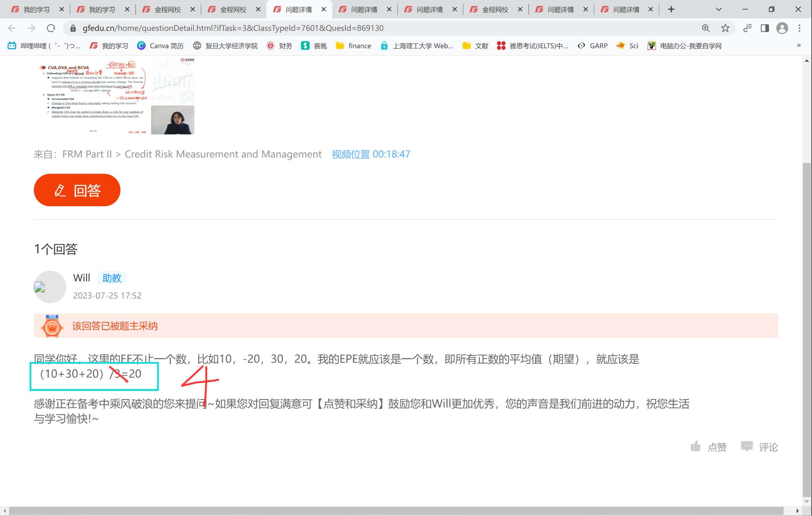Image resolution: width=812 pixels, height=516 pixels.
Task: Open the CVA lecture slide thumbnail
Action: (114, 96)
